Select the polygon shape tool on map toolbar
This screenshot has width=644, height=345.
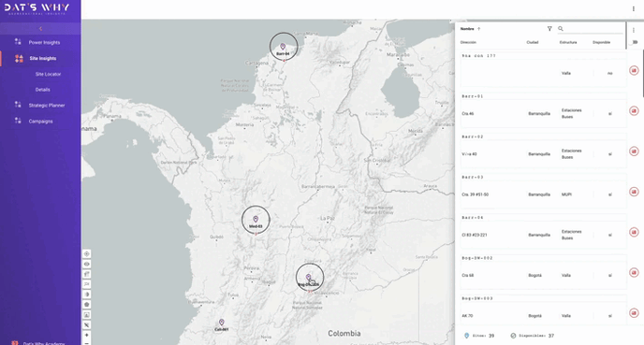coord(87,305)
